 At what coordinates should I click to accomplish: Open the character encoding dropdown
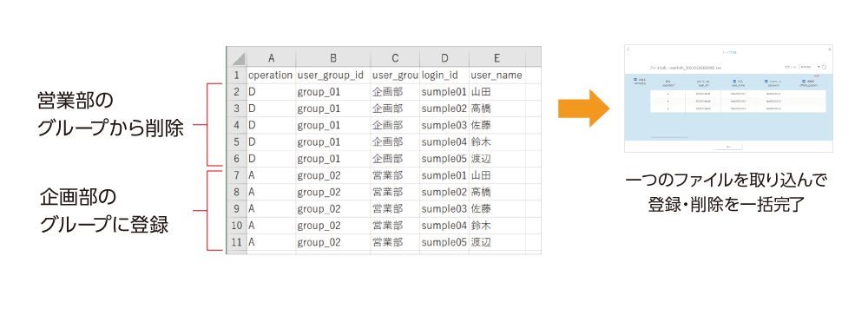[x=810, y=67]
